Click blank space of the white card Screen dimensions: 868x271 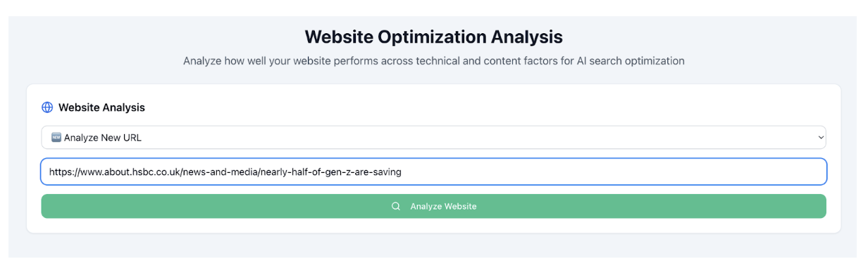(x=493, y=107)
